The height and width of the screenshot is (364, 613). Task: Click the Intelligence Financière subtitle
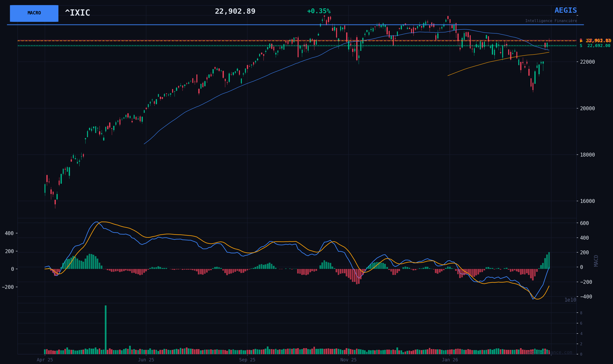(551, 21)
